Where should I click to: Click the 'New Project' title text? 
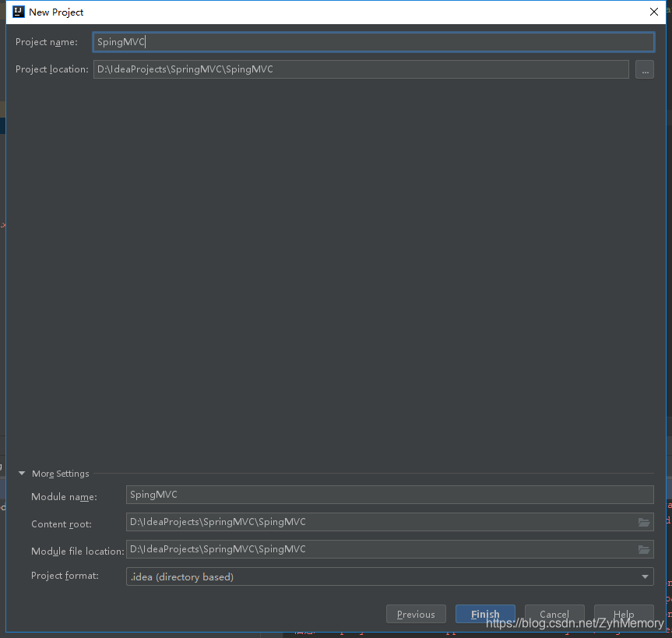56,12
